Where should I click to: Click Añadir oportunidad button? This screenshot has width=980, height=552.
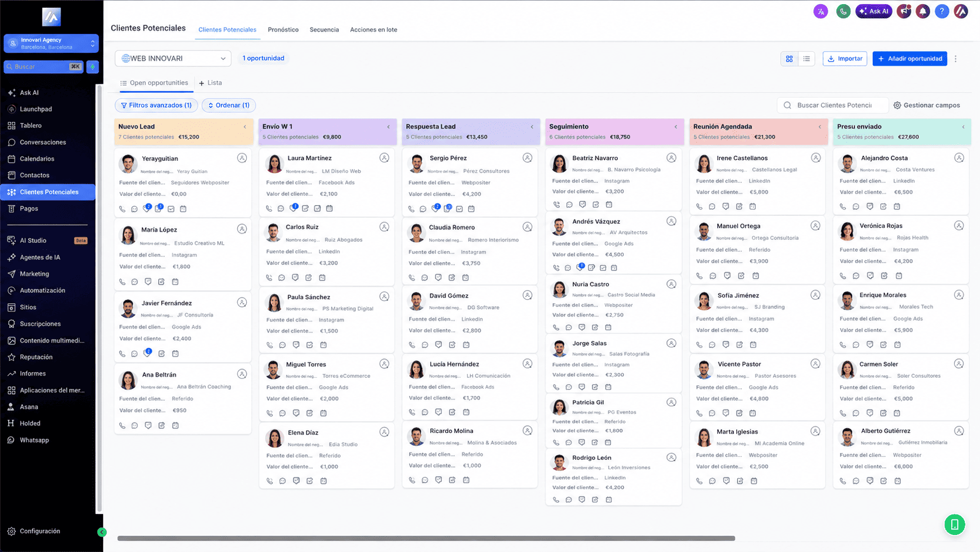point(910,59)
